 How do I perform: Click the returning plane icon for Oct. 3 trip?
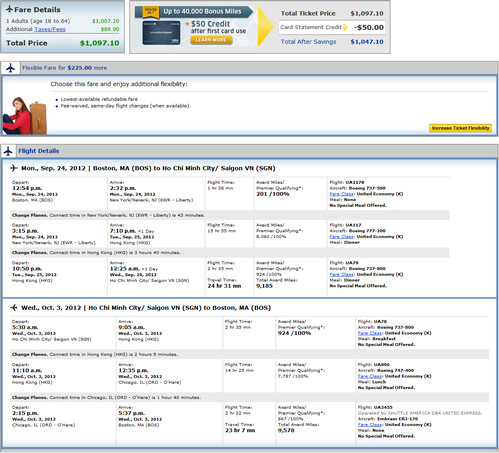click(x=14, y=307)
